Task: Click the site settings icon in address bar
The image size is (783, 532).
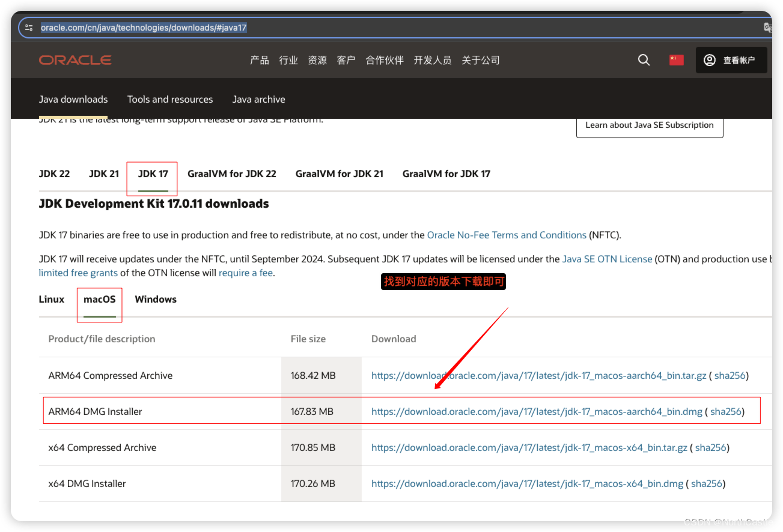Action: [x=29, y=28]
